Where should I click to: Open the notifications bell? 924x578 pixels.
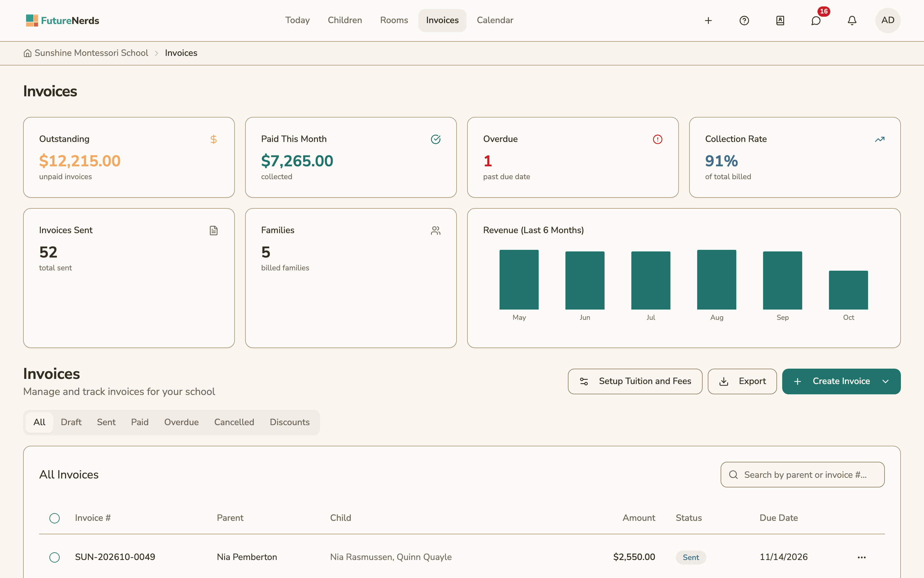(x=852, y=21)
